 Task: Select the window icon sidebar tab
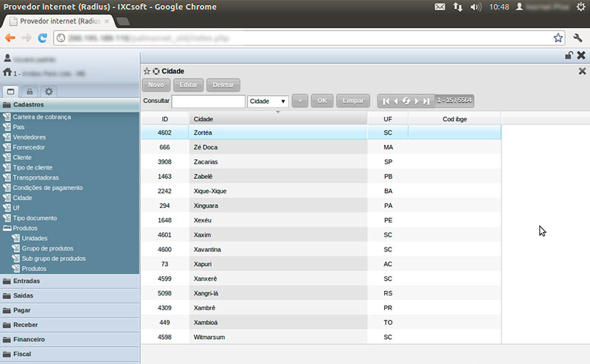point(10,91)
